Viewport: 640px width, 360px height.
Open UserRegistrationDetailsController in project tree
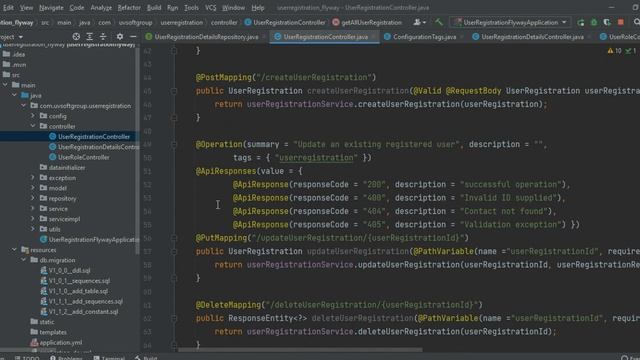pyautogui.click(x=98, y=147)
